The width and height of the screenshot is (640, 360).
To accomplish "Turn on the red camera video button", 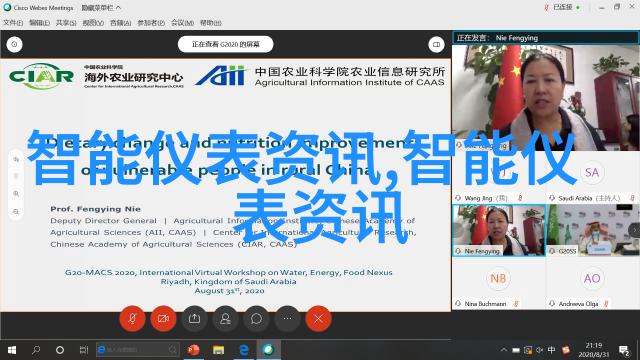I will coord(163,318).
